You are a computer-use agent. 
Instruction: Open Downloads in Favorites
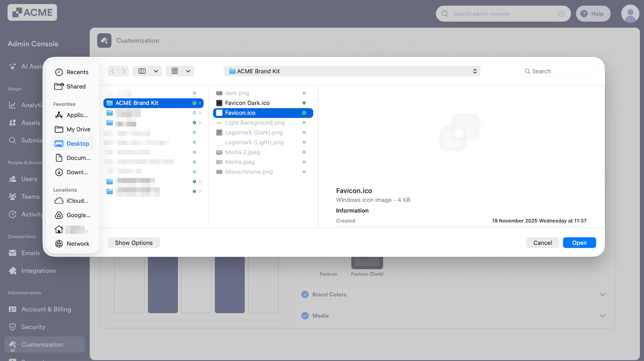click(x=72, y=172)
